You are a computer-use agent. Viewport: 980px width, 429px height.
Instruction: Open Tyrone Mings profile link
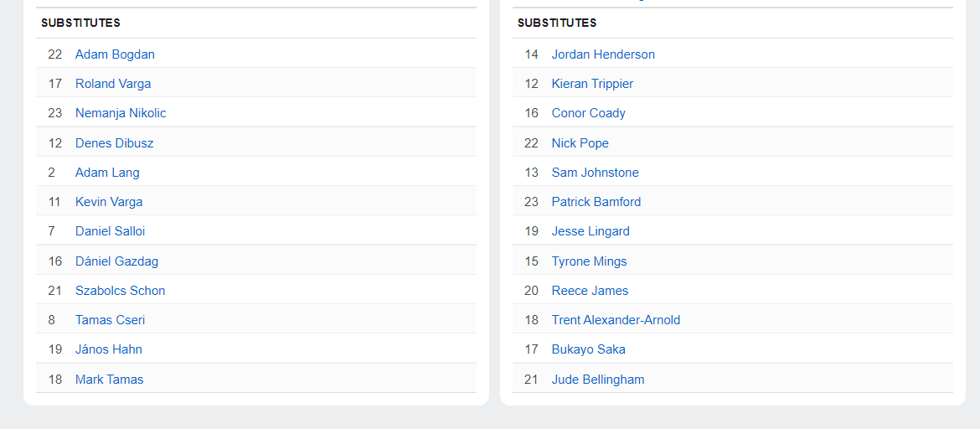(589, 261)
